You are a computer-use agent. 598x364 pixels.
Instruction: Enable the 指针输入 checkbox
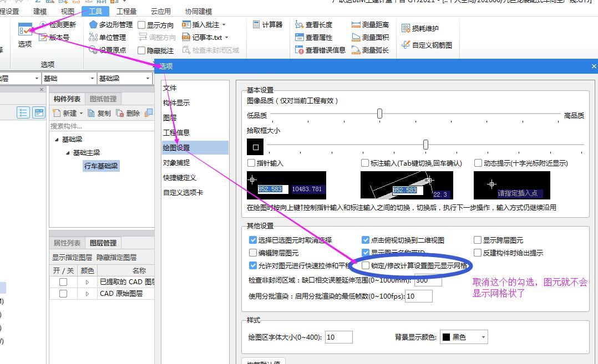tap(251, 163)
